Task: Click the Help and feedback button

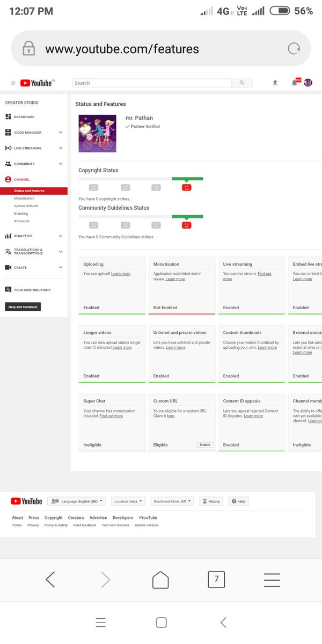Action: tap(23, 307)
